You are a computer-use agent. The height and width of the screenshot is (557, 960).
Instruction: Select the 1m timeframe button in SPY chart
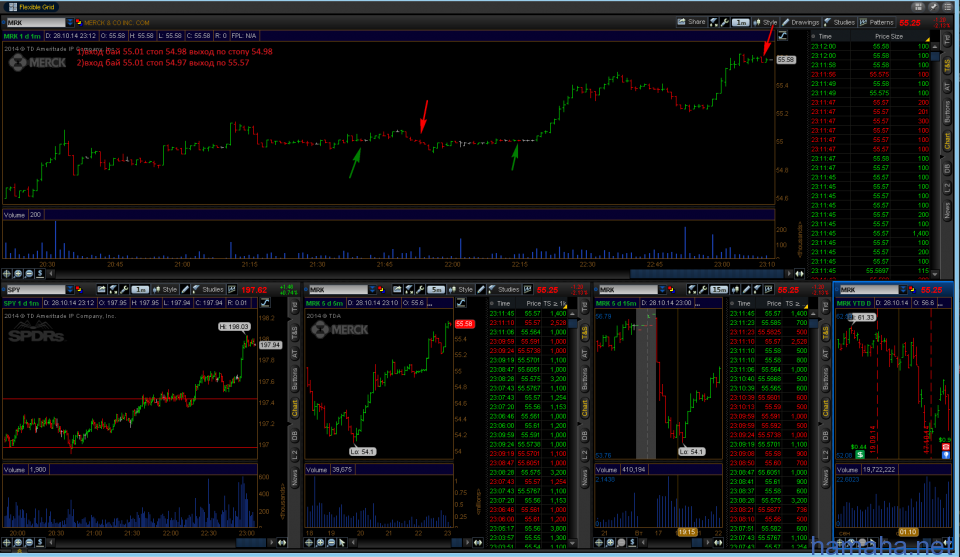140,290
